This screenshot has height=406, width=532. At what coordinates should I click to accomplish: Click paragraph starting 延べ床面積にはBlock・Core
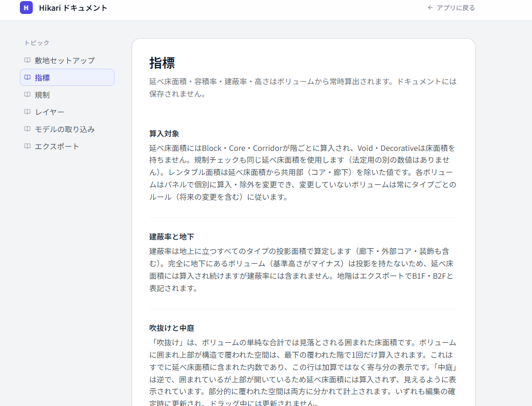click(x=303, y=172)
